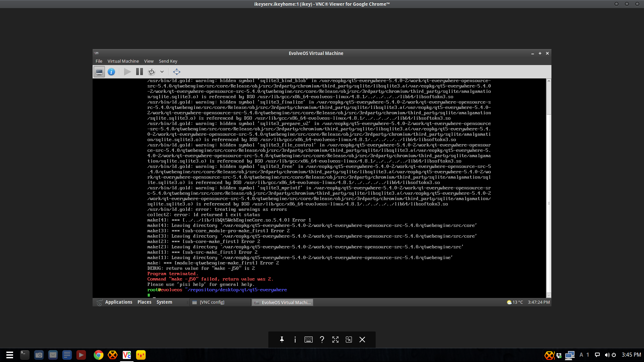Pin the VNC Viewer toolbar
Image resolution: width=644 pixels, height=362 pixels.
[x=282, y=340]
